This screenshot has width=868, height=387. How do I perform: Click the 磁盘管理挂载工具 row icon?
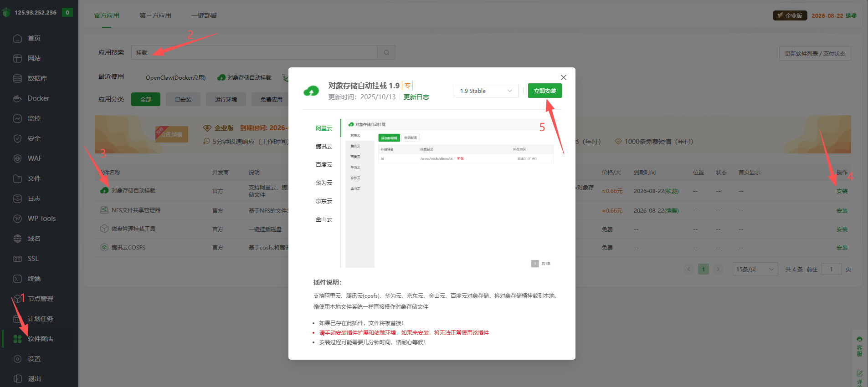(104, 229)
